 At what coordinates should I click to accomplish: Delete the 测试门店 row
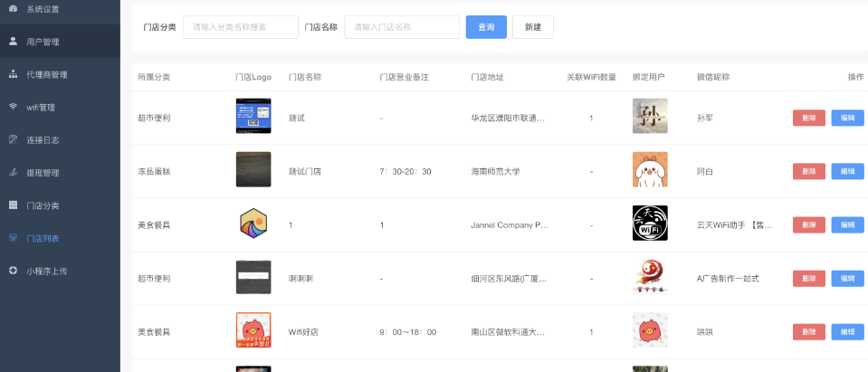(x=809, y=172)
